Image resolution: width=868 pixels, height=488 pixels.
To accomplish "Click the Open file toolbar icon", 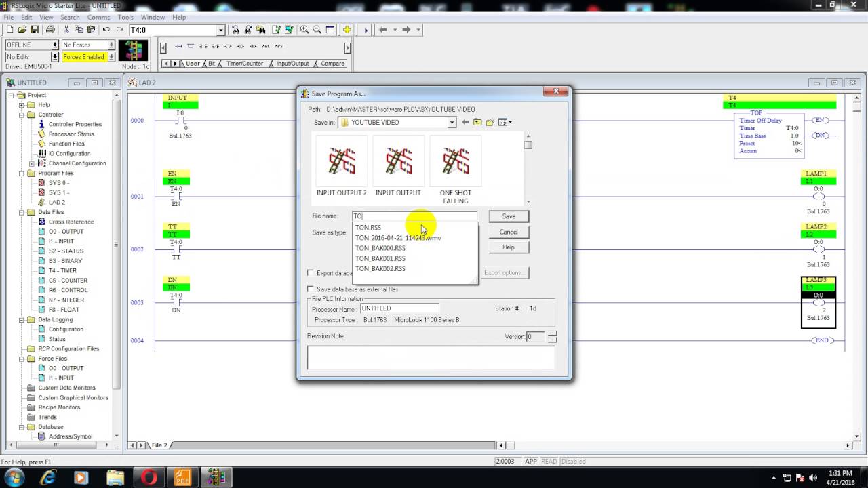I will [x=22, y=30].
